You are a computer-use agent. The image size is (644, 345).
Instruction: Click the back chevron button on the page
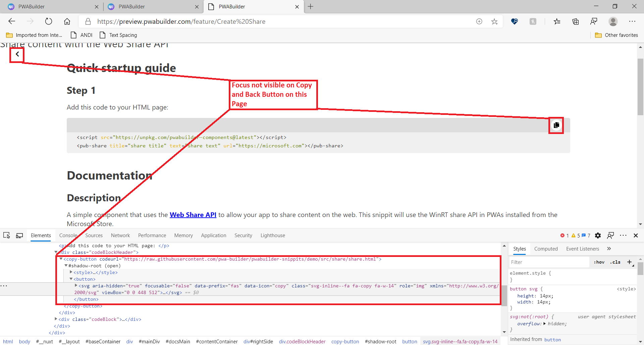tap(17, 54)
